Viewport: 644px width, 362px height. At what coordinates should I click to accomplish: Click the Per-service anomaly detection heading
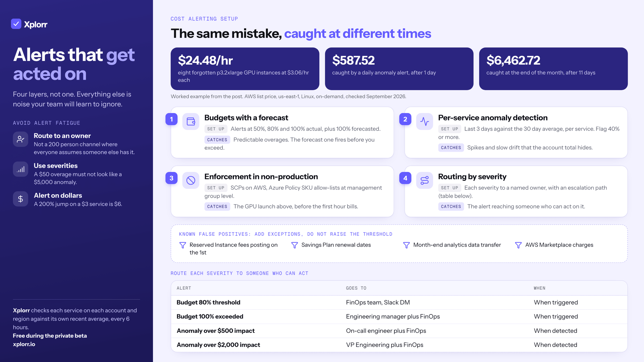pyautogui.click(x=493, y=118)
